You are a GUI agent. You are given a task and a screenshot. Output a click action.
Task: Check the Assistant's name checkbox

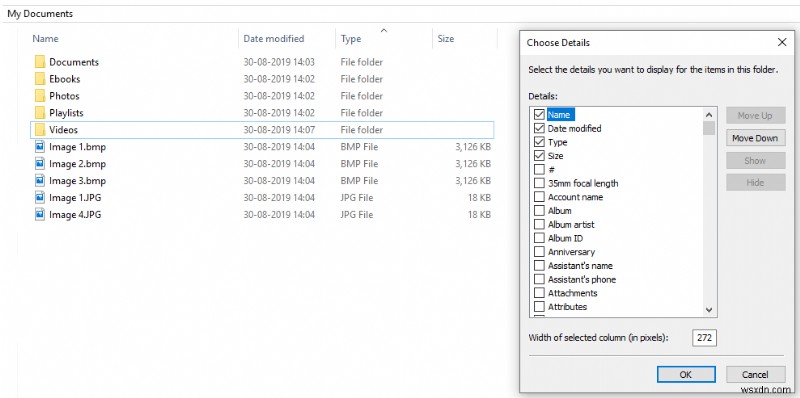539,266
